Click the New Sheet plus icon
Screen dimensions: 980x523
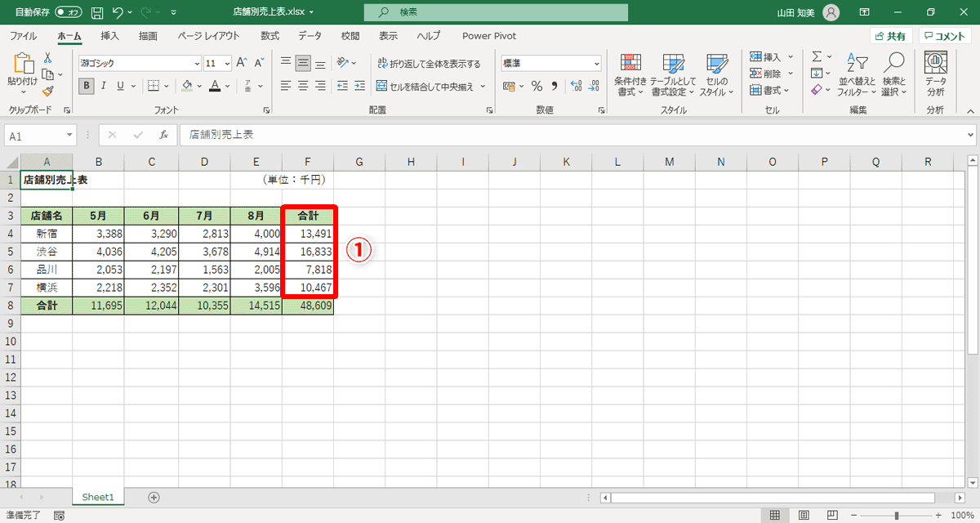click(154, 497)
